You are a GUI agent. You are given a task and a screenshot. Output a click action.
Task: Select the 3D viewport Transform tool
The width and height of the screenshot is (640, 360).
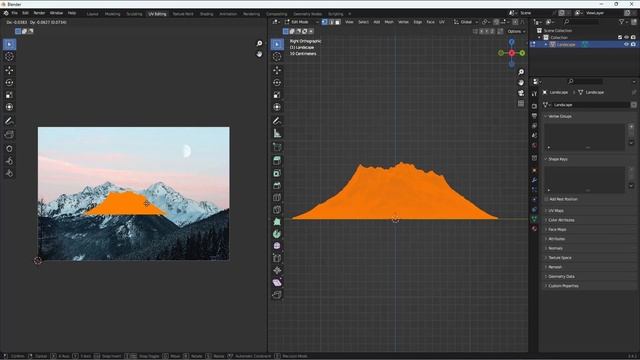point(277,107)
